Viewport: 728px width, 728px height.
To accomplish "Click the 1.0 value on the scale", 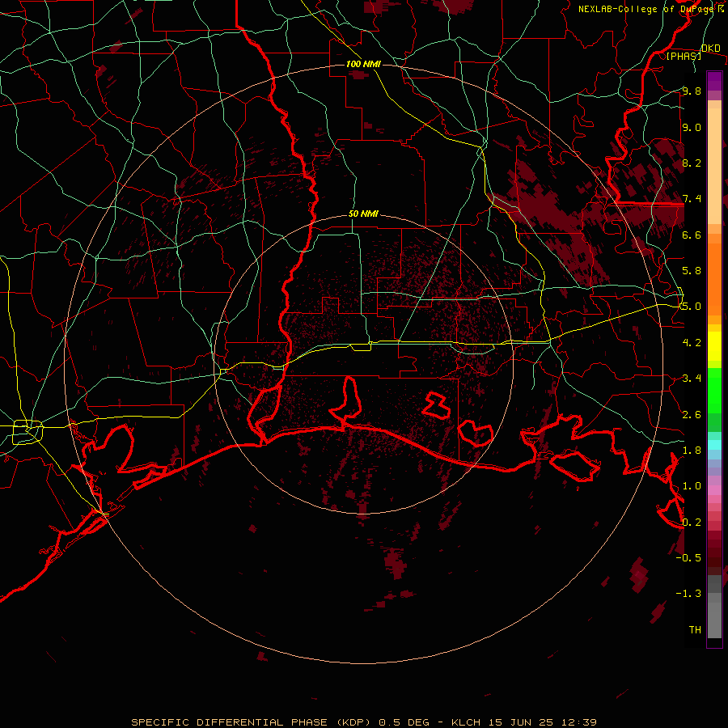I will 692,486.
